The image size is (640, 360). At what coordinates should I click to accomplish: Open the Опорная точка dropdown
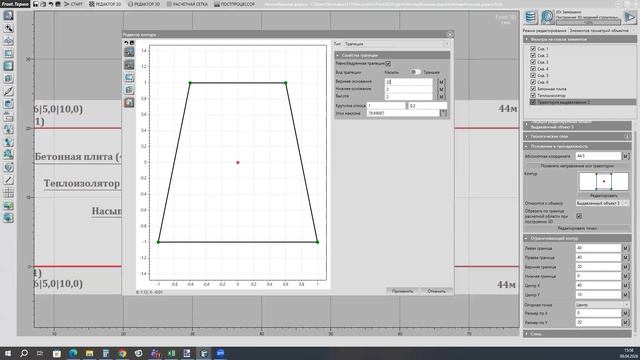602,305
